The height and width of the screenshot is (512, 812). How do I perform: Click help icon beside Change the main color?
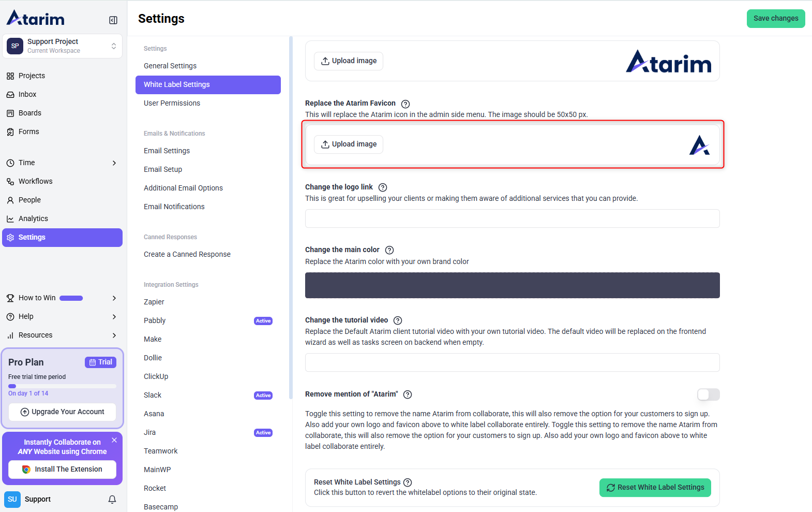click(389, 250)
